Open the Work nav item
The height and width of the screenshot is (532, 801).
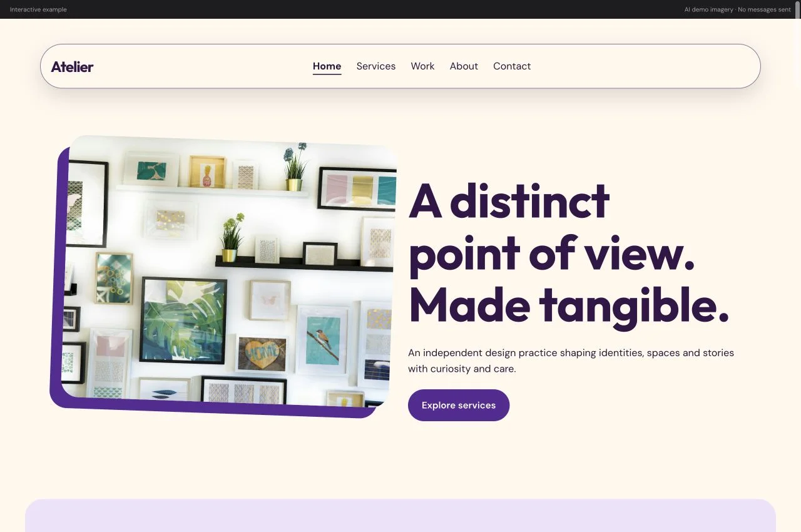(x=422, y=66)
